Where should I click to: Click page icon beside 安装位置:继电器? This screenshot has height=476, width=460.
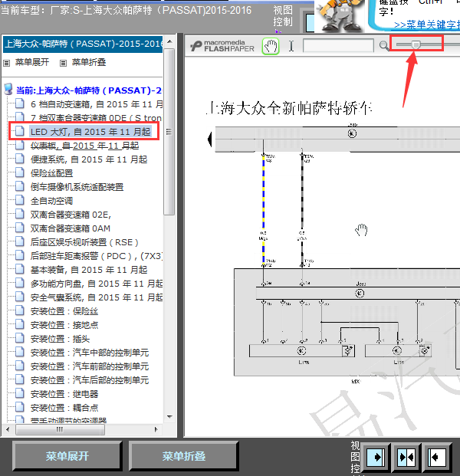(20, 393)
